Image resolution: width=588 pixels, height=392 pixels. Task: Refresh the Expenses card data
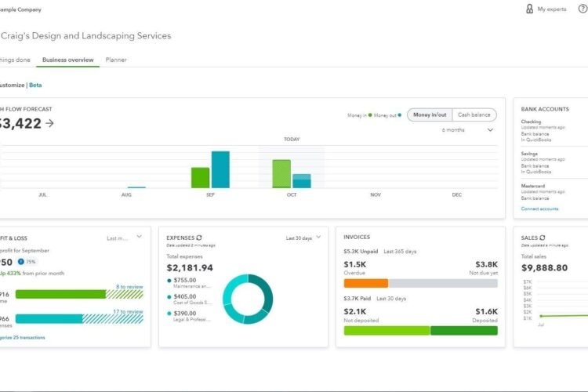[199, 238]
